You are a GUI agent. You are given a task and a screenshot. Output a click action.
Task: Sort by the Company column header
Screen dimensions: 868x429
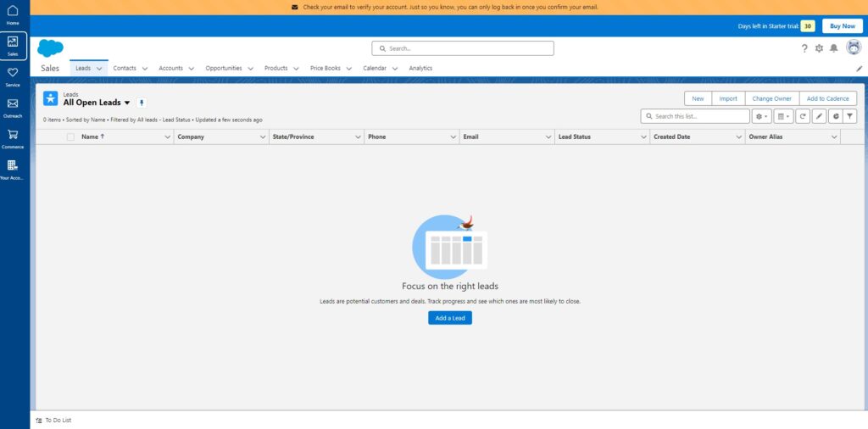[x=191, y=136]
